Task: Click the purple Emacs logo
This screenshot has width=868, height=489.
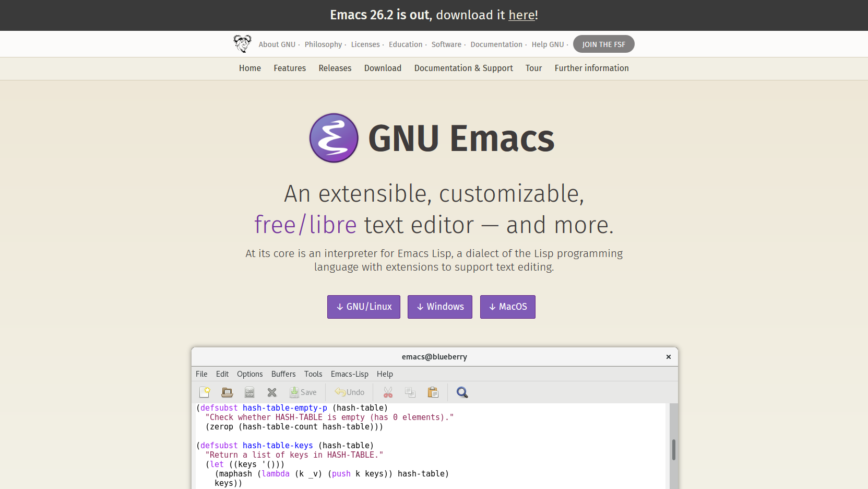Action: pos(334,138)
